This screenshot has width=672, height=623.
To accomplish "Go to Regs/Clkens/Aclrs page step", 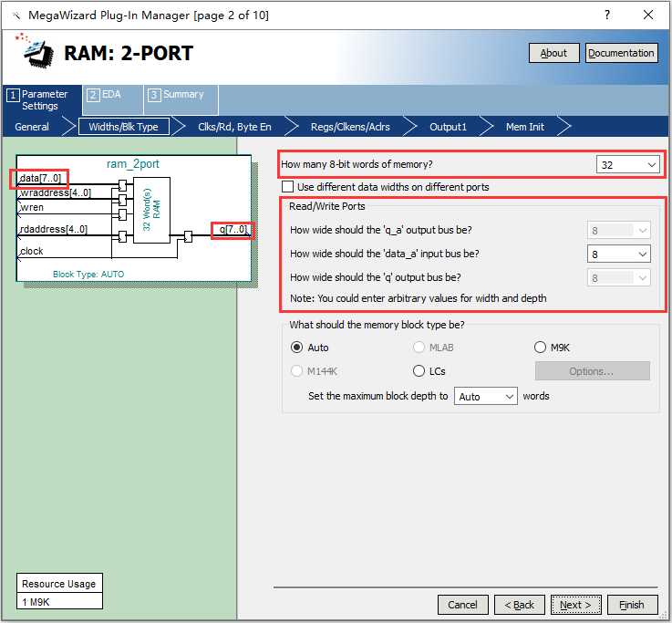I will (x=350, y=127).
